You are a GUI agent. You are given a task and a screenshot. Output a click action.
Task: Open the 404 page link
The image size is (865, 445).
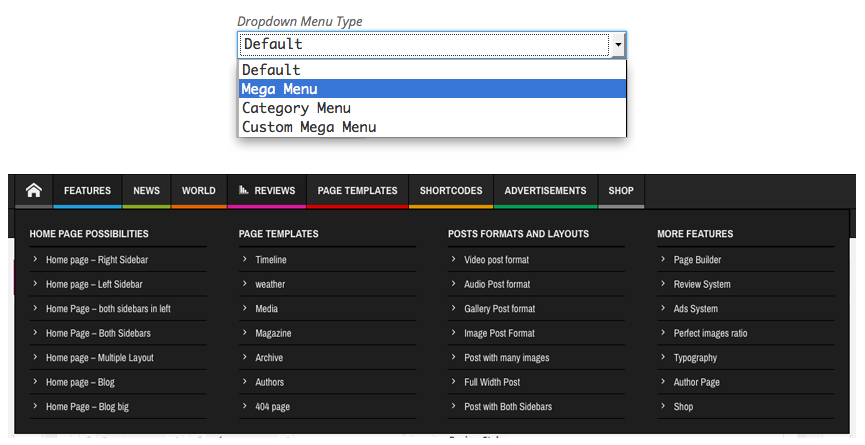(x=272, y=407)
